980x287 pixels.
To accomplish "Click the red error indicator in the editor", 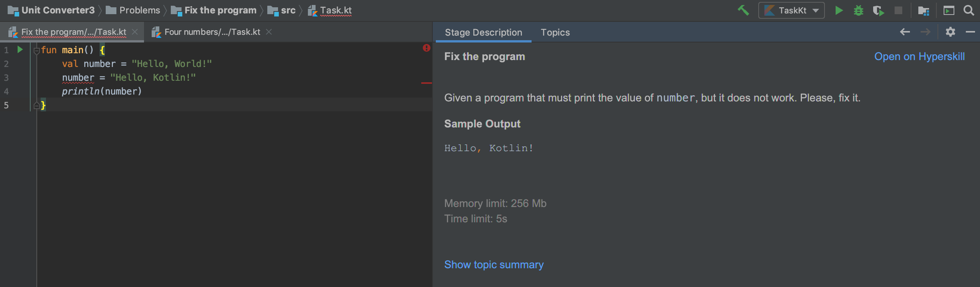I will [426, 48].
